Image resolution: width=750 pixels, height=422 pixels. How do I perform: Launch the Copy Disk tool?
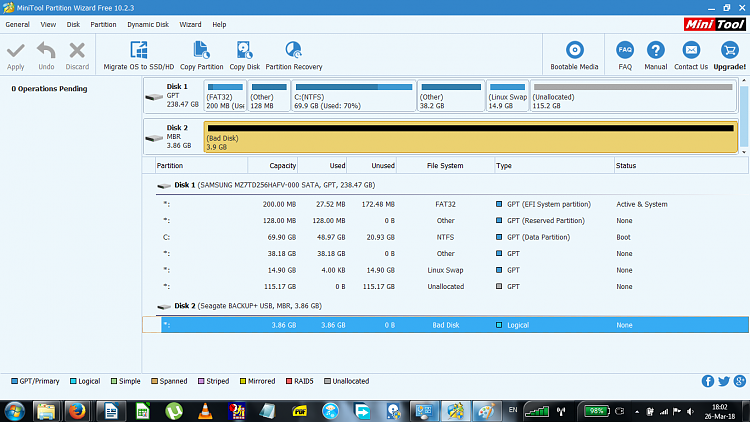[244, 56]
